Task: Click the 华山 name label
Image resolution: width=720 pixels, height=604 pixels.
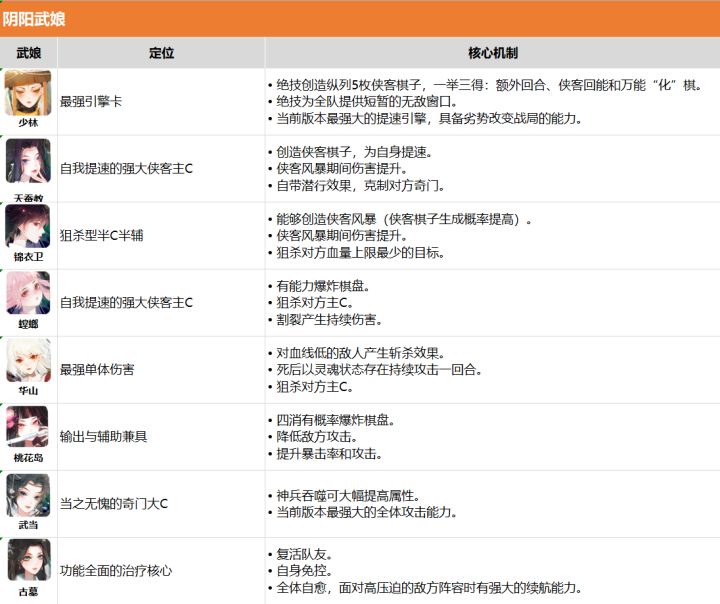Action: 28,391
